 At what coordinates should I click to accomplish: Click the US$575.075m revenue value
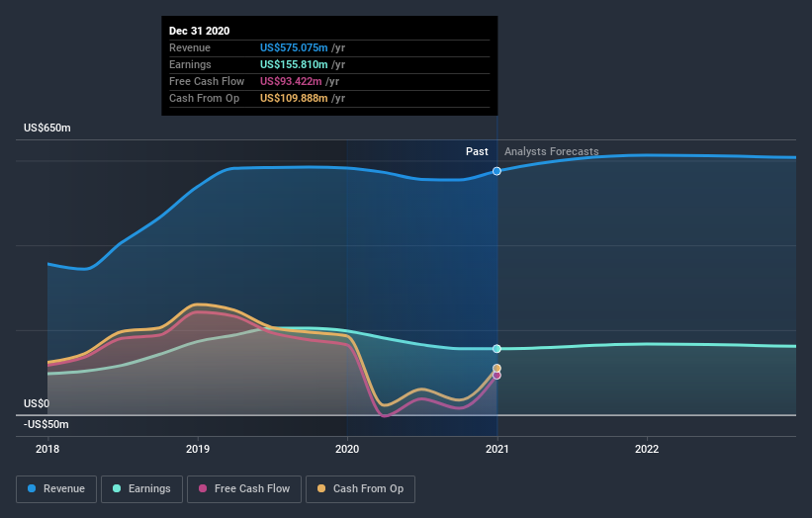coord(294,47)
